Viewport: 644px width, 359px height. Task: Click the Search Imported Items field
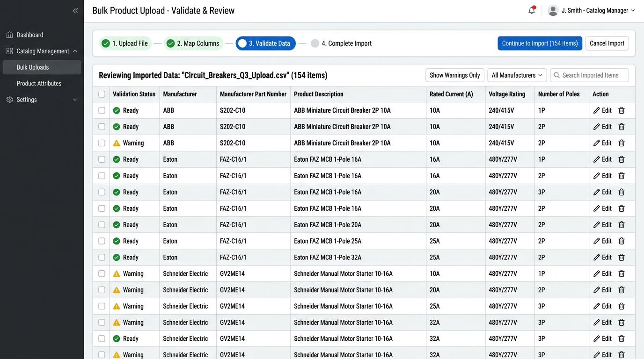(590, 75)
